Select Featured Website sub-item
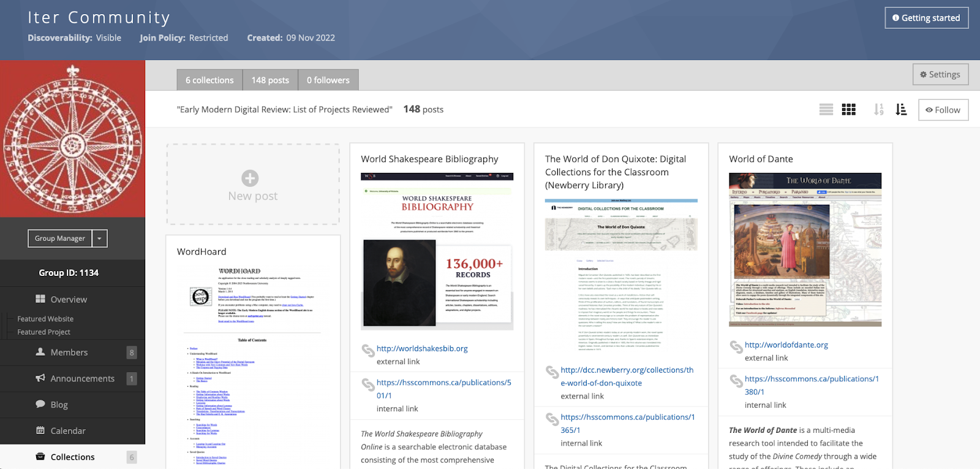Screen dimensions: 980x469 (45, 319)
